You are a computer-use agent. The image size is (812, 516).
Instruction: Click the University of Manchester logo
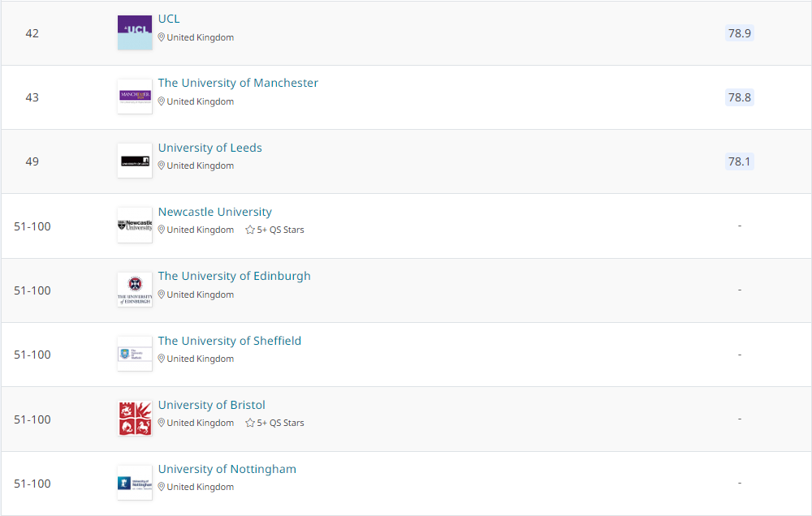click(135, 97)
